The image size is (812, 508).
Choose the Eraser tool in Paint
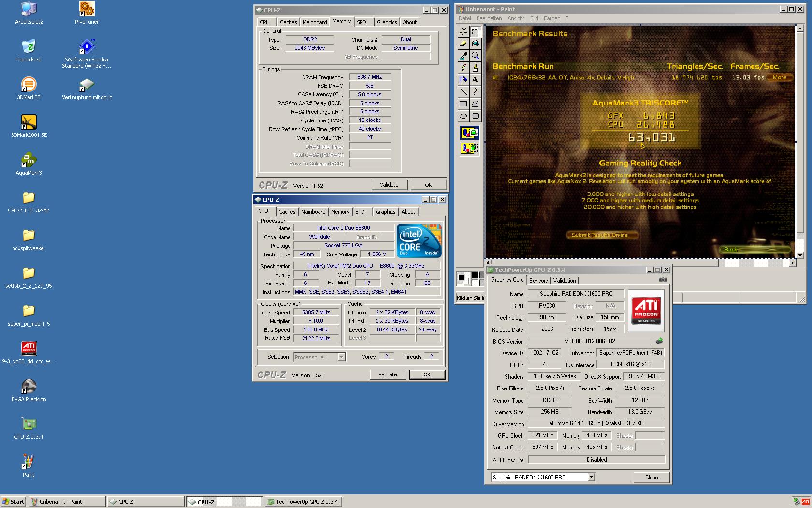click(463, 44)
